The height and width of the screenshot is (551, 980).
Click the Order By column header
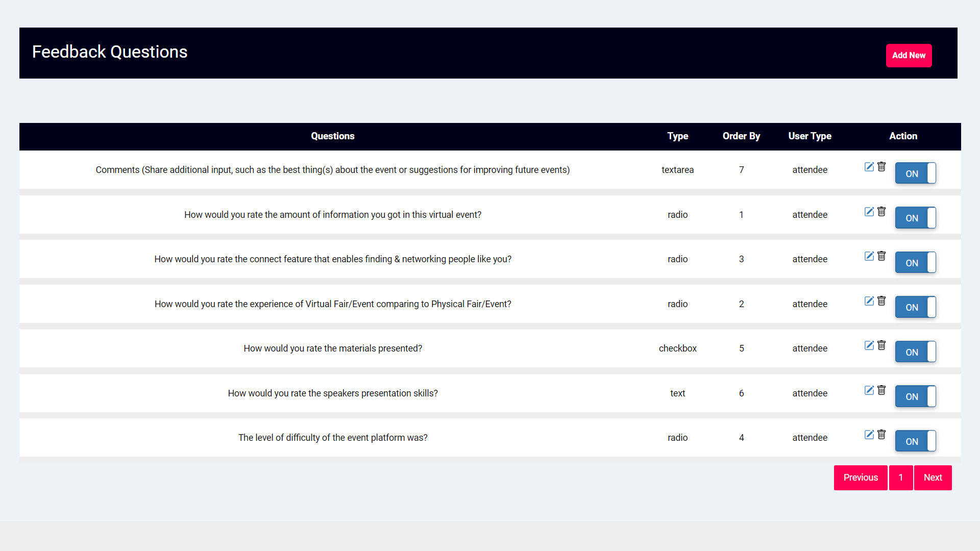point(741,136)
